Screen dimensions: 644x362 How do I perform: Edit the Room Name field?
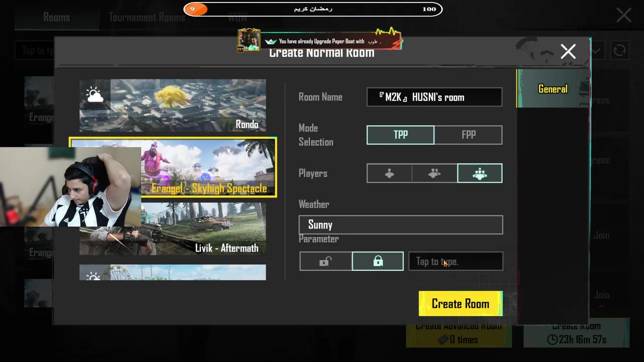point(434,97)
